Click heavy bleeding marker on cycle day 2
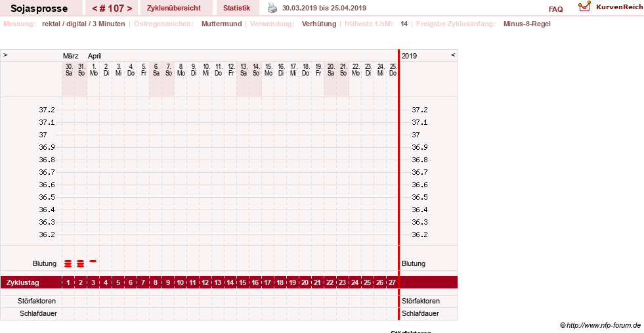This screenshot has height=333, width=644. 81,263
